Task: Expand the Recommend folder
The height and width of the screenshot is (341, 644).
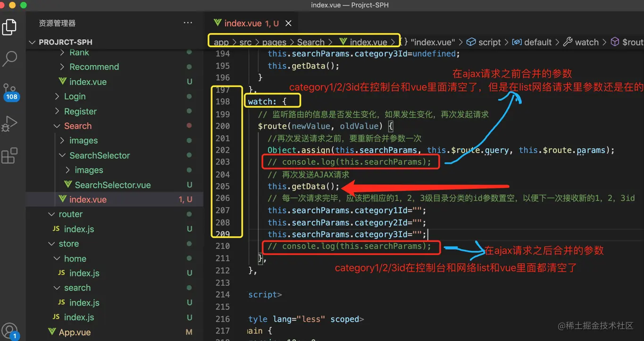Action: pos(63,67)
